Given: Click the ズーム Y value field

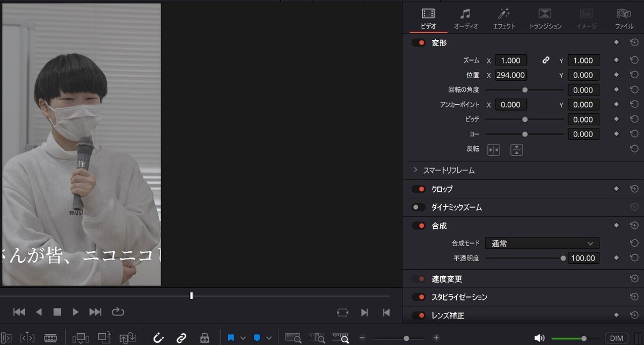Looking at the screenshot, I should click(x=583, y=61).
